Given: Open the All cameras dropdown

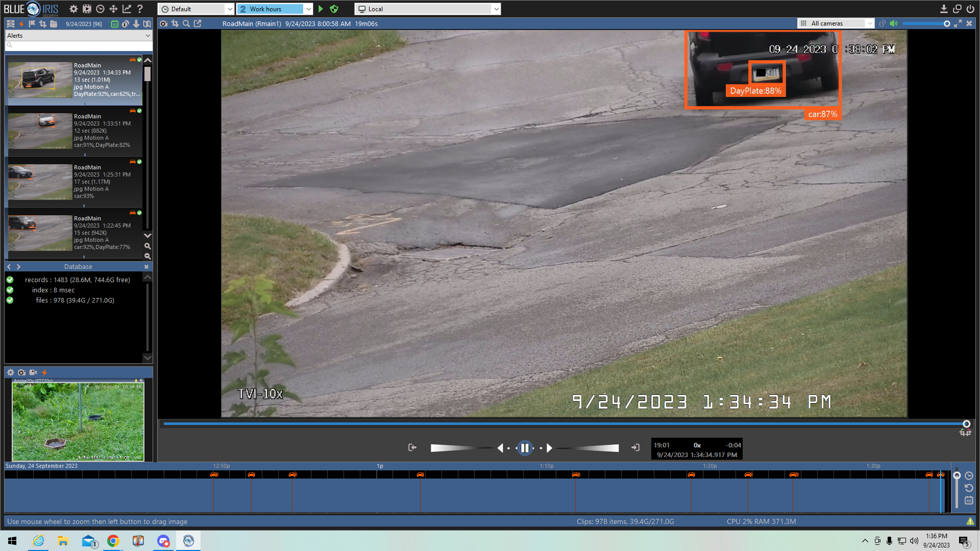Looking at the screenshot, I should point(836,23).
